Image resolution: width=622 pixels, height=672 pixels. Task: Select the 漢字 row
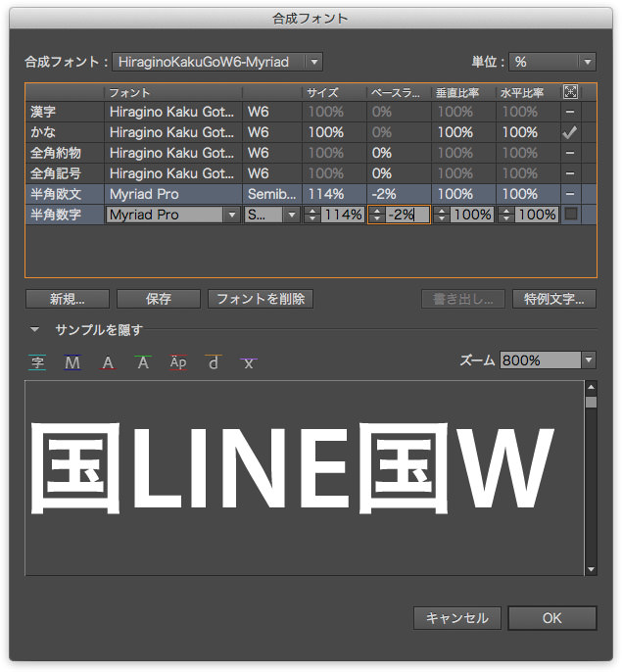tap(311, 112)
